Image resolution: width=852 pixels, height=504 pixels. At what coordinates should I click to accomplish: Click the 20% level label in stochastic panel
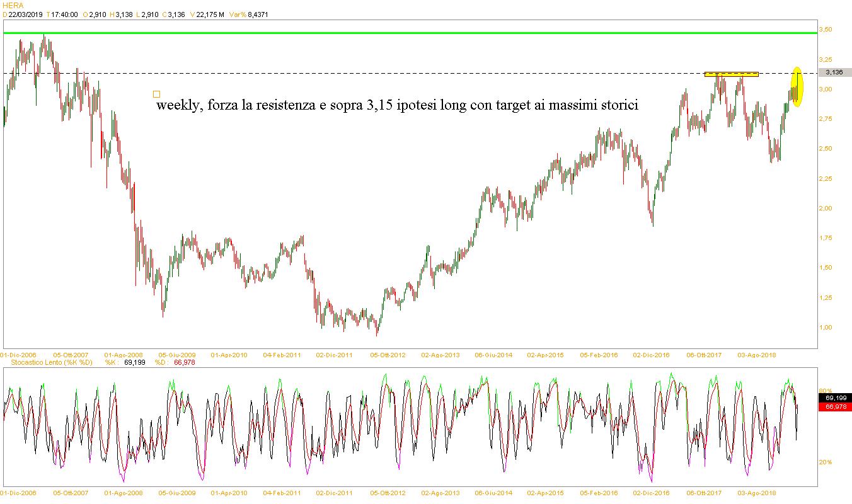826,462
